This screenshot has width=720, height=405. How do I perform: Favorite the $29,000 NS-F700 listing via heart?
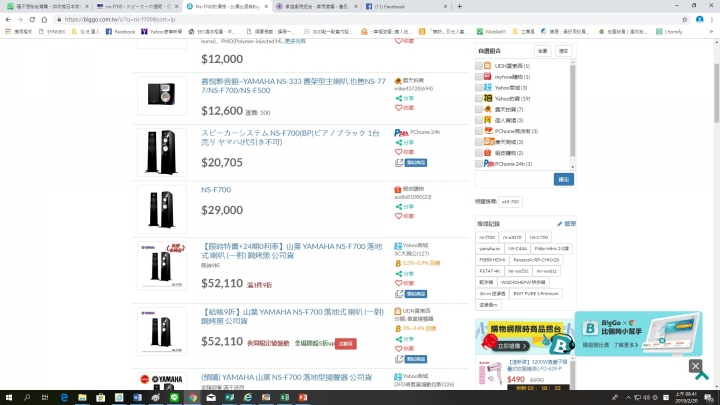tap(399, 216)
